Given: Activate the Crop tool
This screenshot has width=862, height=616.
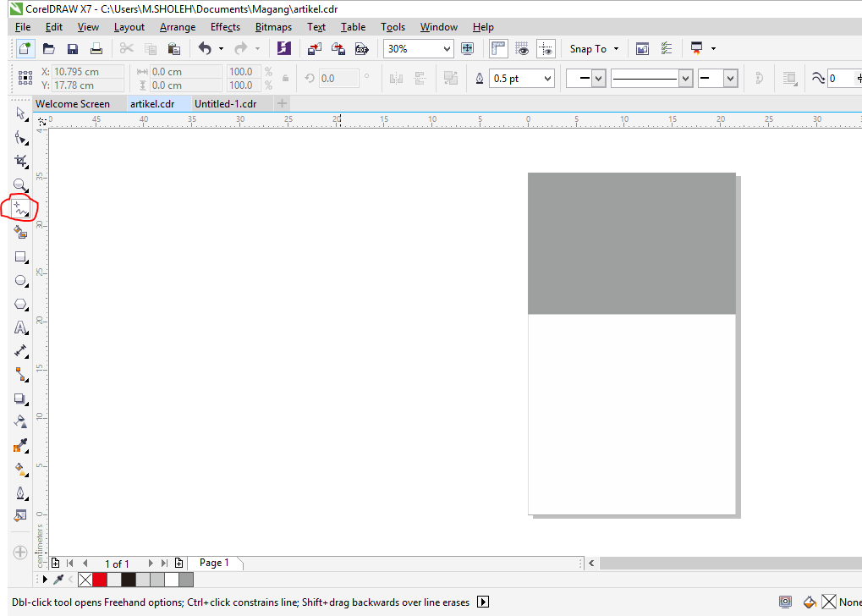Looking at the screenshot, I should [19, 161].
